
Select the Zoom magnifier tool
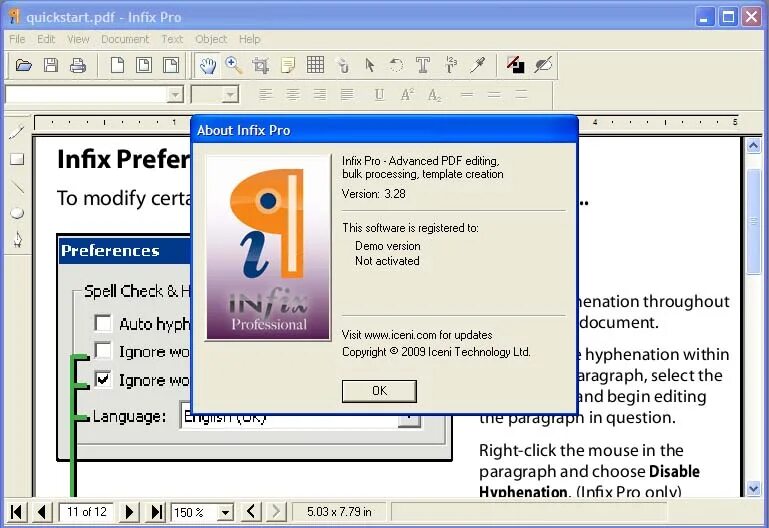click(233, 65)
